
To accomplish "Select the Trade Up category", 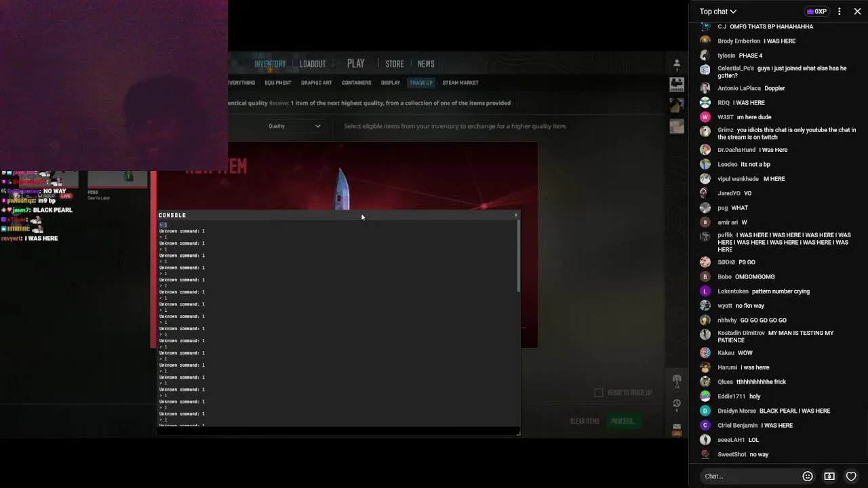I will (421, 83).
